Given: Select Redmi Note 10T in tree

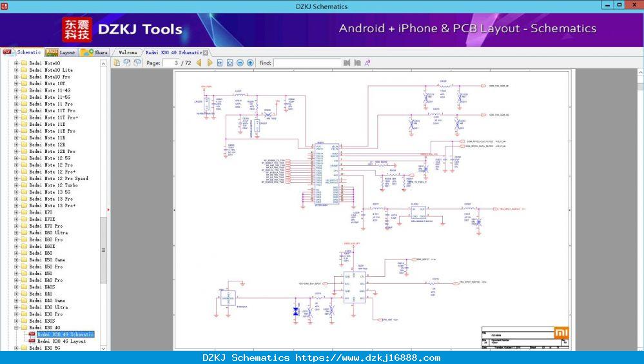Looking at the screenshot, I should pyautogui.click(x=47, y=83).
